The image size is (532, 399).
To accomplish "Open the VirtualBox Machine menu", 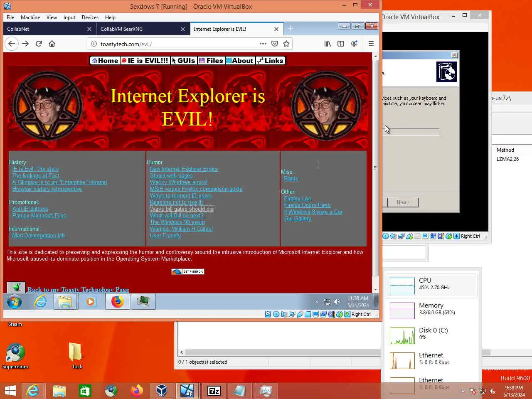I will pos(30,17).
